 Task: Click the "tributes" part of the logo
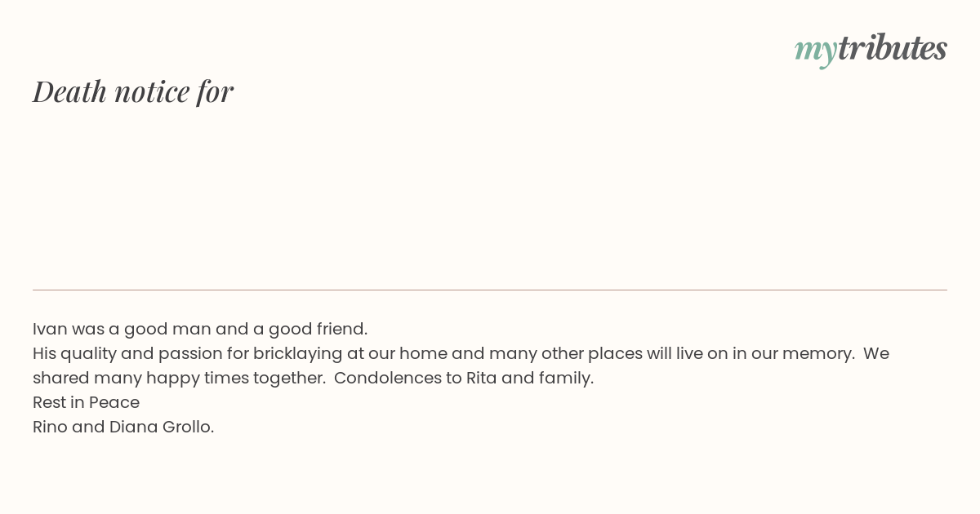893,47
